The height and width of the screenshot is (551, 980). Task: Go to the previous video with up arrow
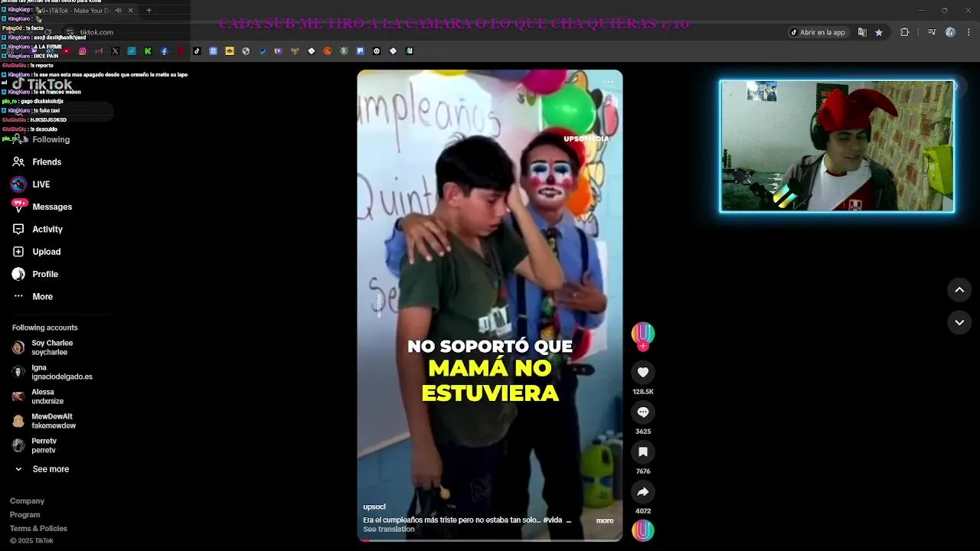click(x=959, y=290)
